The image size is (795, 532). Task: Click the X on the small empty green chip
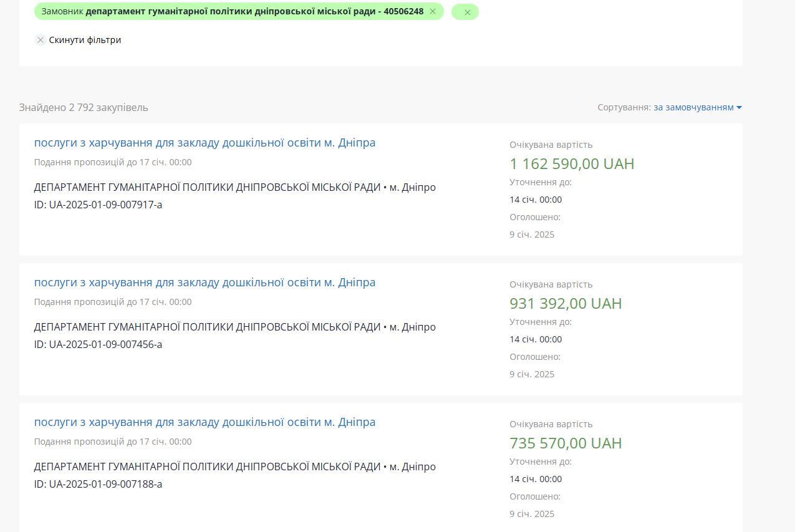click(x=467, y=12)
